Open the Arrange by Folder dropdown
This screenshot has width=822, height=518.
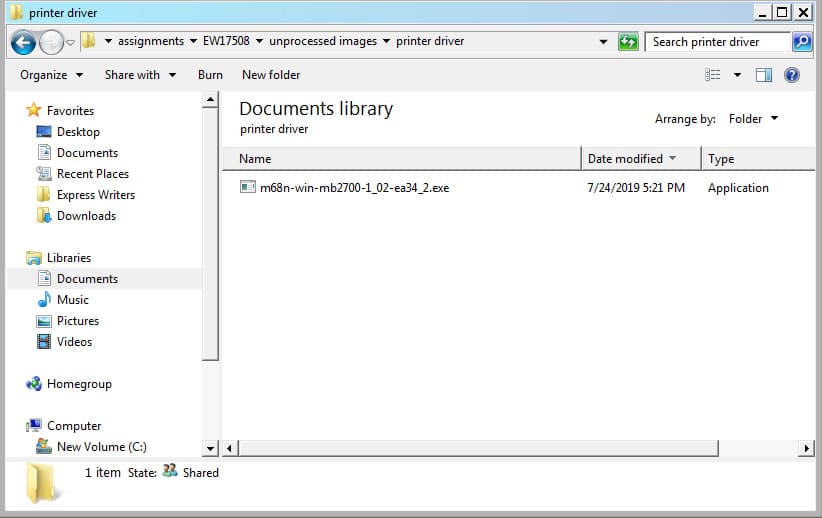click(753, 119)
